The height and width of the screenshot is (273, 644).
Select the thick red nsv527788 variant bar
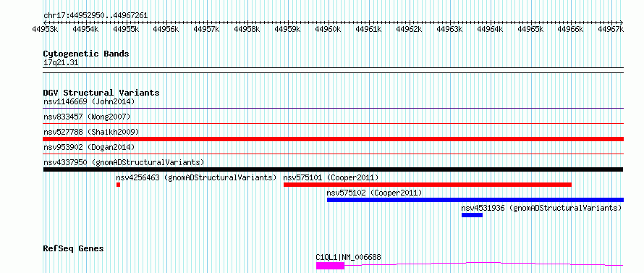pos(333,139)
